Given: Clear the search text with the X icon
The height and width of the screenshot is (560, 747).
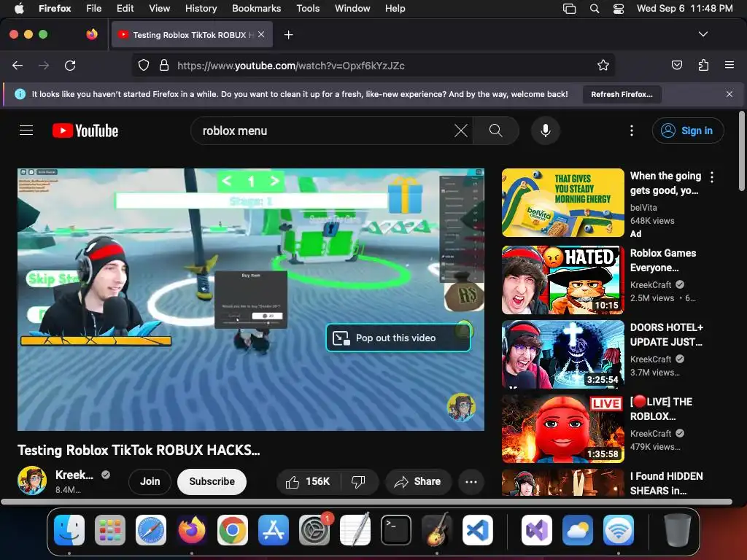Looking at the screenshot, I should [461, 131].
